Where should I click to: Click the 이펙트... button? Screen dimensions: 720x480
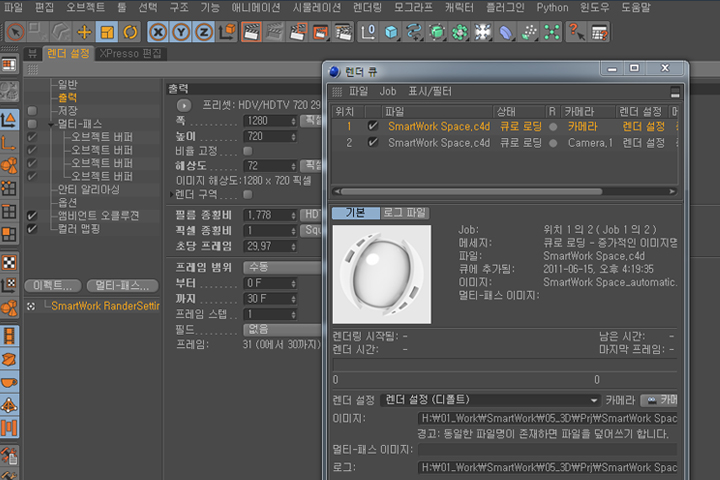click(x=53, y=286)
